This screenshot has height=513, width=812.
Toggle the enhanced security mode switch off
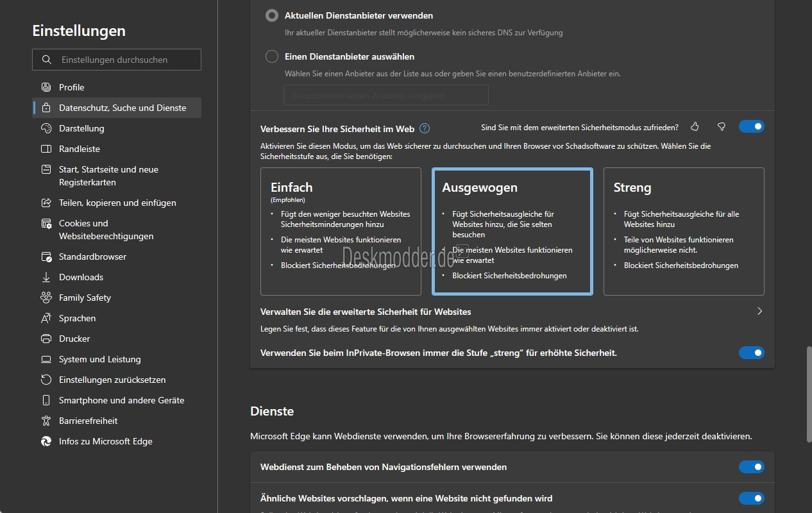pos(752,126)
